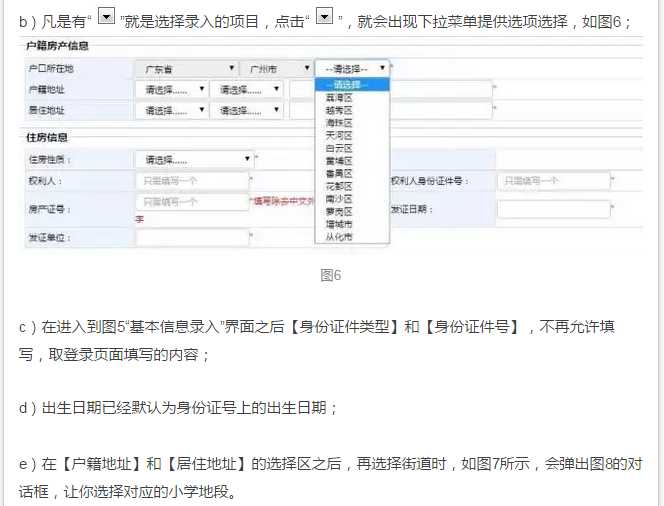Collapse the district "--请选择--" combo box
Image resolution: width=664 pixels, height=506 pixels.
click(x=351, y=68)
